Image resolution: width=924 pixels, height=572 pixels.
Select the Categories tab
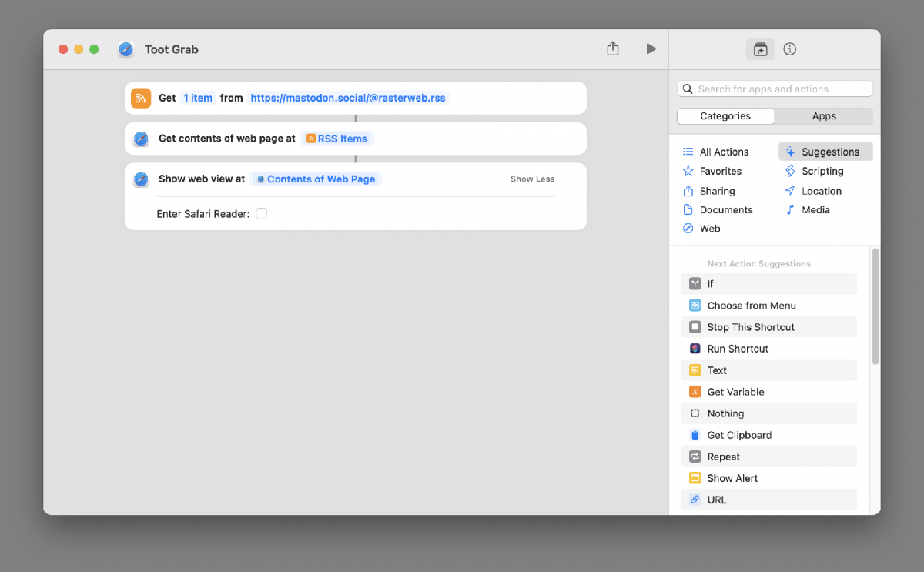coord(725,116)
